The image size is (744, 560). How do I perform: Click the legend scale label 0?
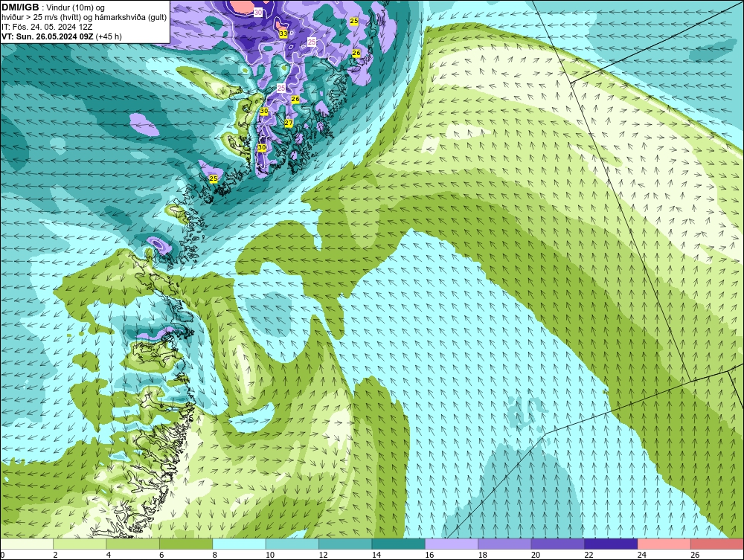2,555
